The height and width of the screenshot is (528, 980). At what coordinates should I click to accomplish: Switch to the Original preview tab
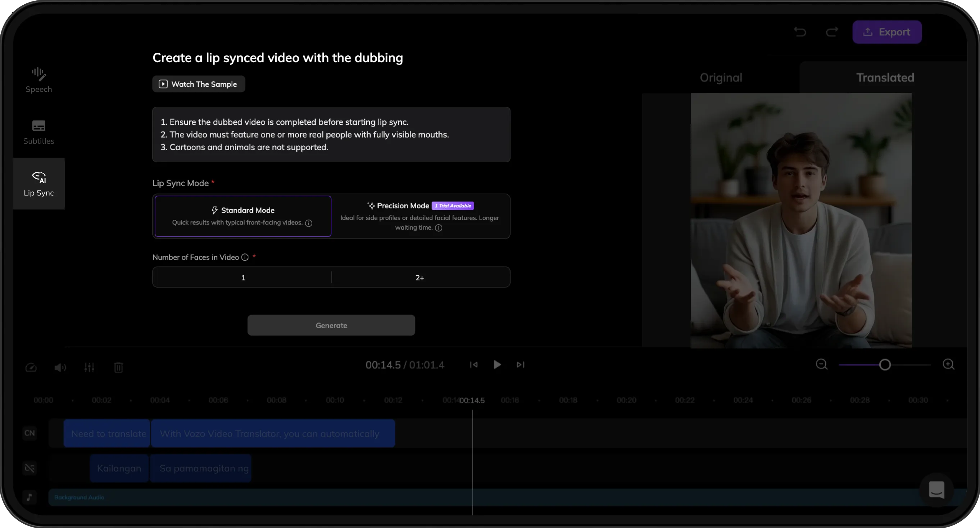721,78
